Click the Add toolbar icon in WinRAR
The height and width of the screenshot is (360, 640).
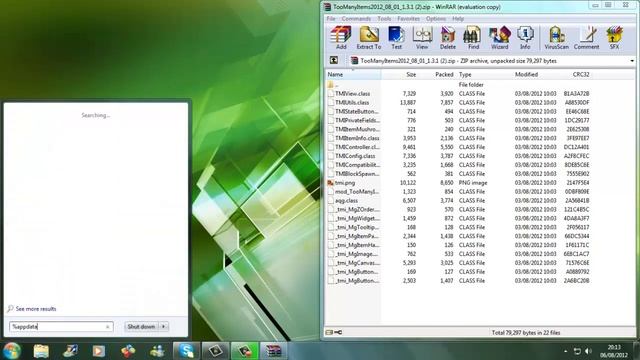tap(341, 38)
